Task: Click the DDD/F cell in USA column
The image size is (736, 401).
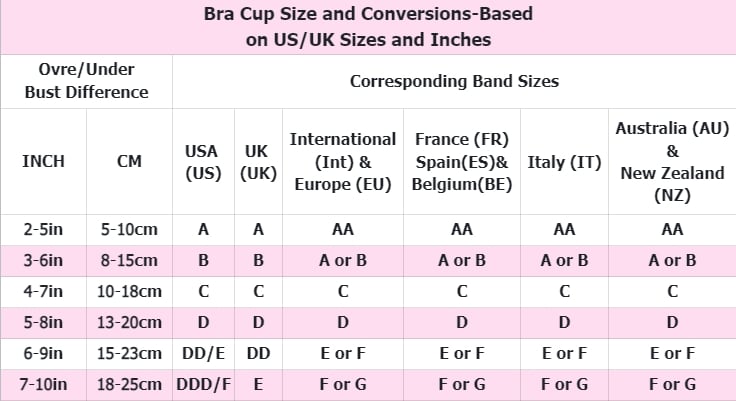Action: coord(203,385)
